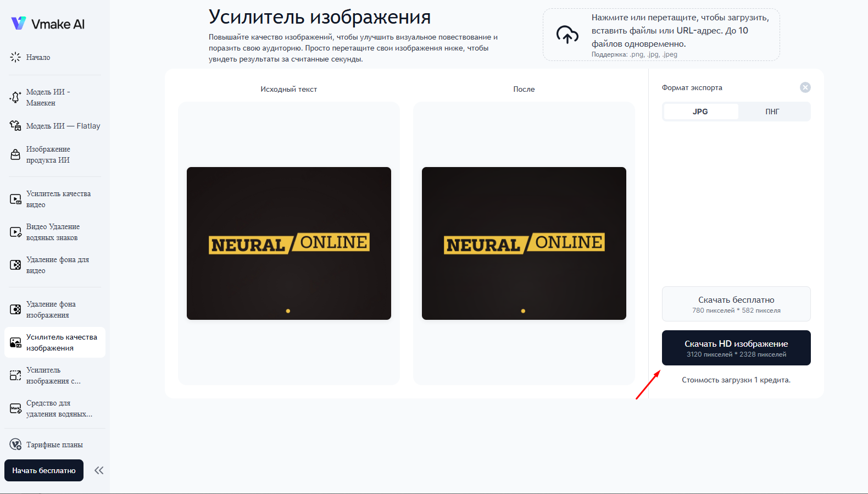Click 'Стоимость загрузки 1 кредита.' text
The image size is (868, 494).
[x=736, y=380]
